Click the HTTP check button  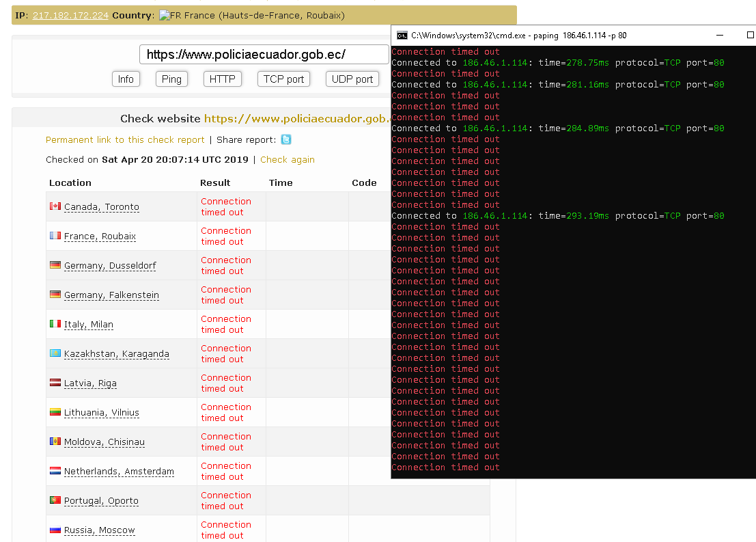coord(222,79)
